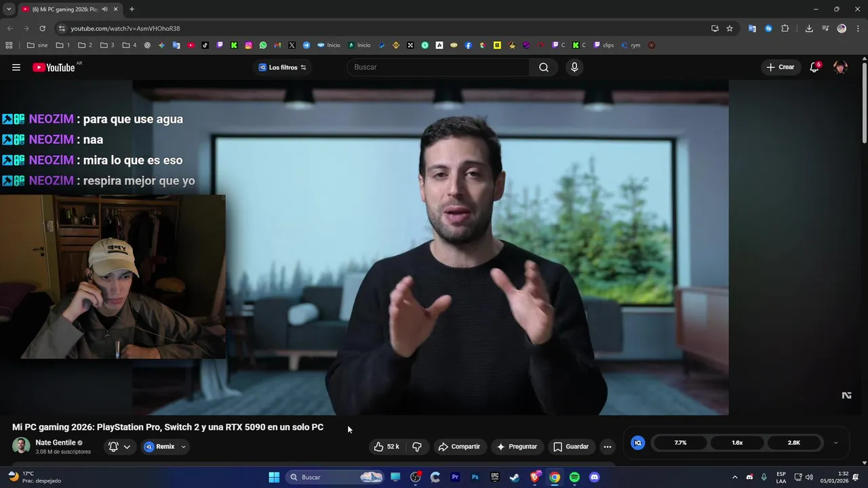Open Chrome extensions puzzle icon
The image size is (868, 488).
(785, 28)
